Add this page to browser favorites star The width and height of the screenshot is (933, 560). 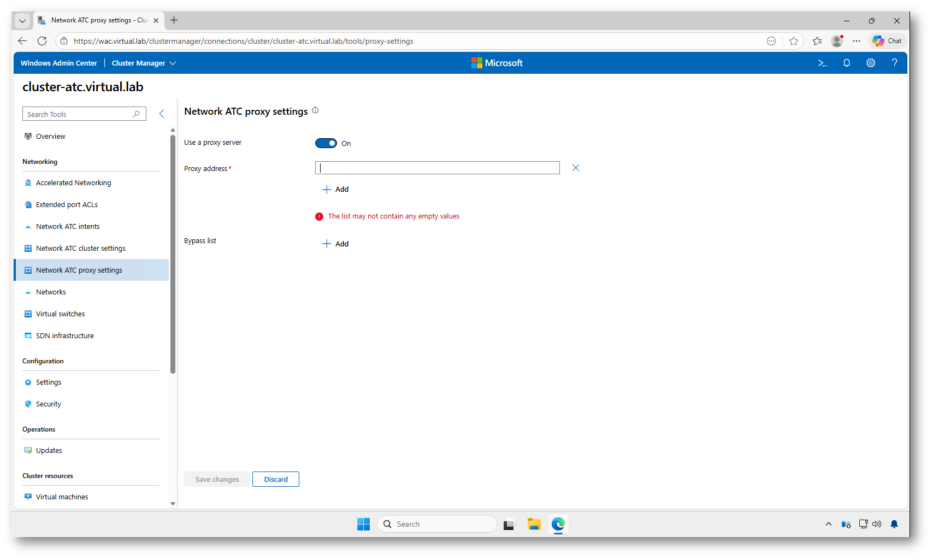tap(794, 41)
